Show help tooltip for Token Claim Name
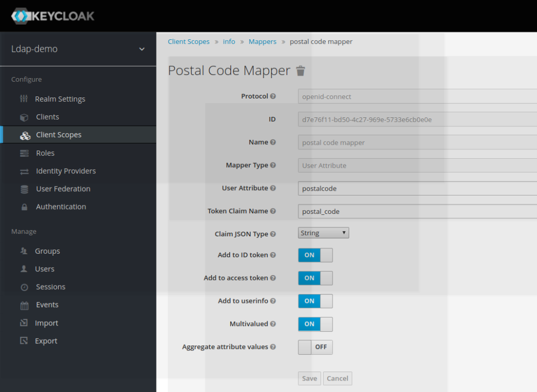 point(273,211)
